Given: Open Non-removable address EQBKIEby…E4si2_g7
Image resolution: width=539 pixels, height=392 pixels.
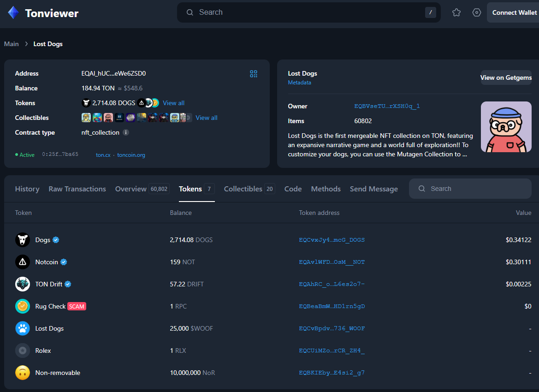Looking at the screenshot, I should coord(332,373).
